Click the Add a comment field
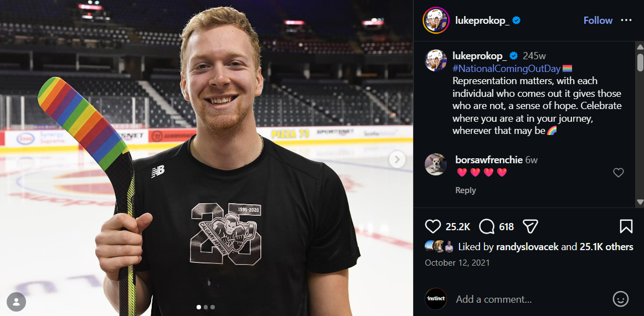 (x=530, y=299)
